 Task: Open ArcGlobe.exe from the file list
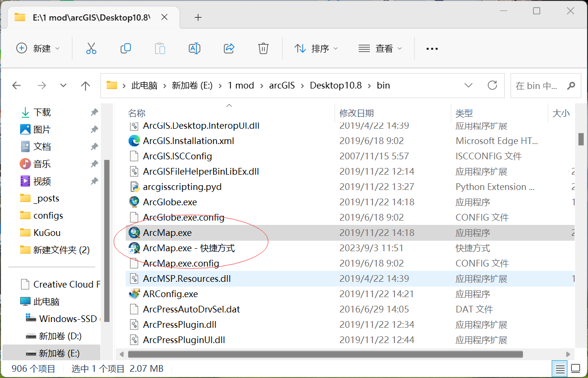[170, 201]
